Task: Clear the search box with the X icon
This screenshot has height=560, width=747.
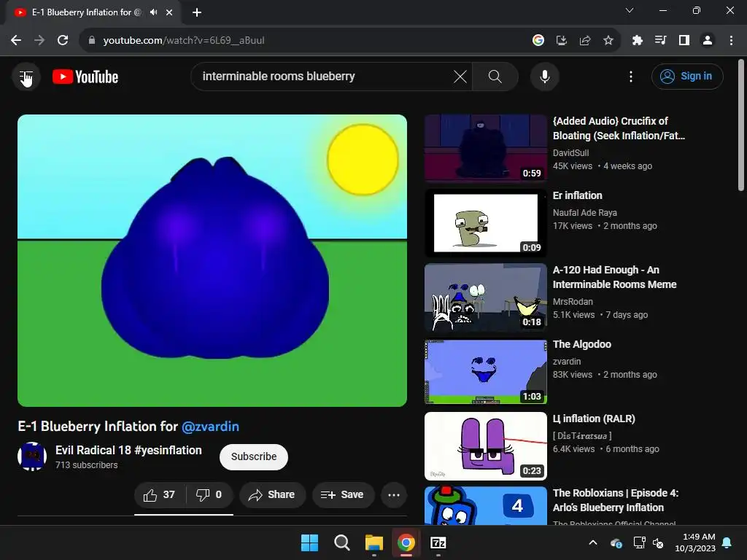Action: click(460, 76)
